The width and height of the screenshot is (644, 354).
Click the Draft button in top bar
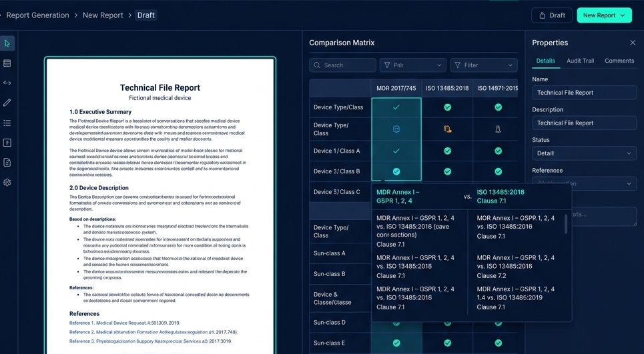point(552,15)
